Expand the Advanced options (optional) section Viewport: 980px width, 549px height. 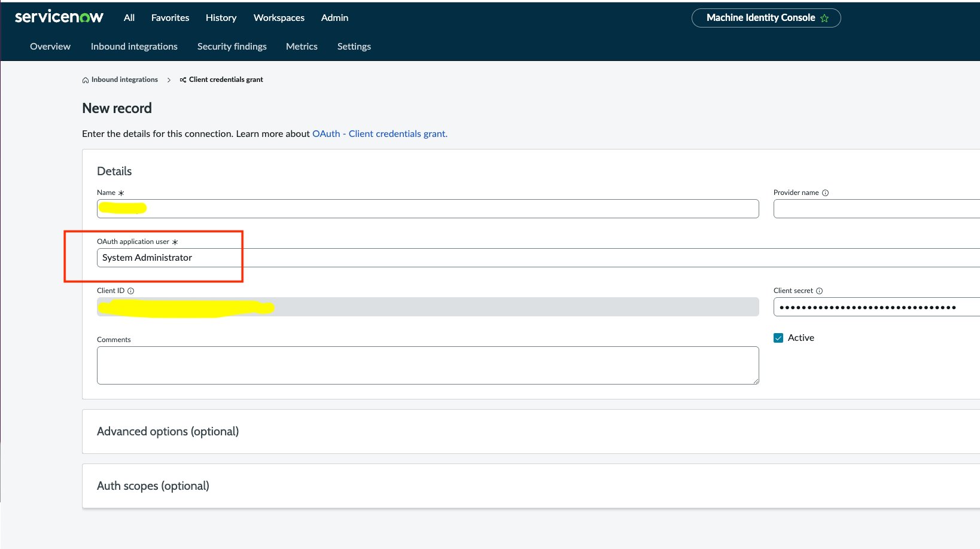click(x=168, y=431)
